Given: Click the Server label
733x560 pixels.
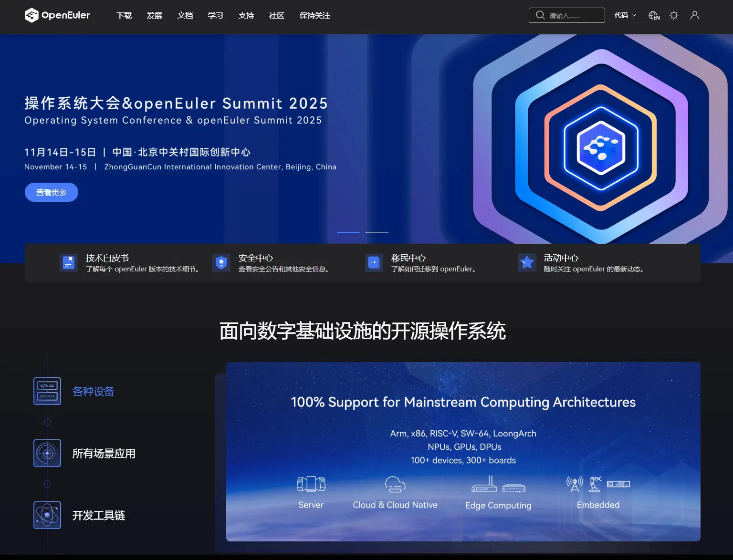Looking at the screenshot, I should point(311,505).
